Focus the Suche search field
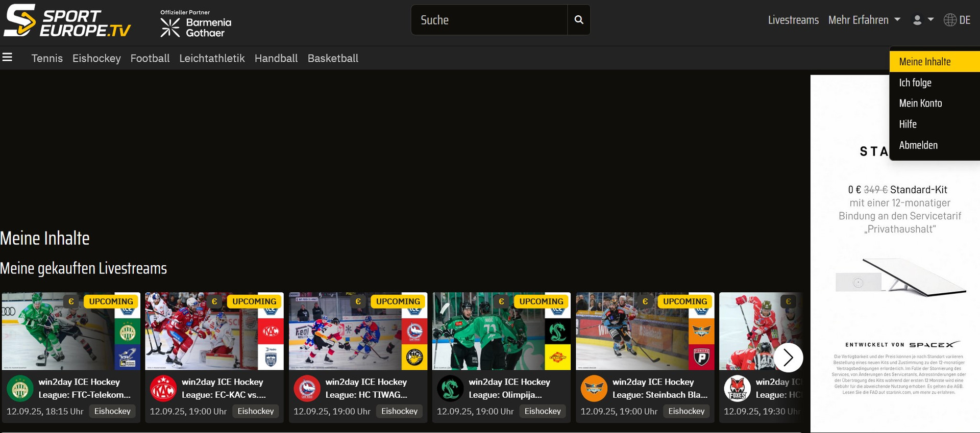 point(489,20)
